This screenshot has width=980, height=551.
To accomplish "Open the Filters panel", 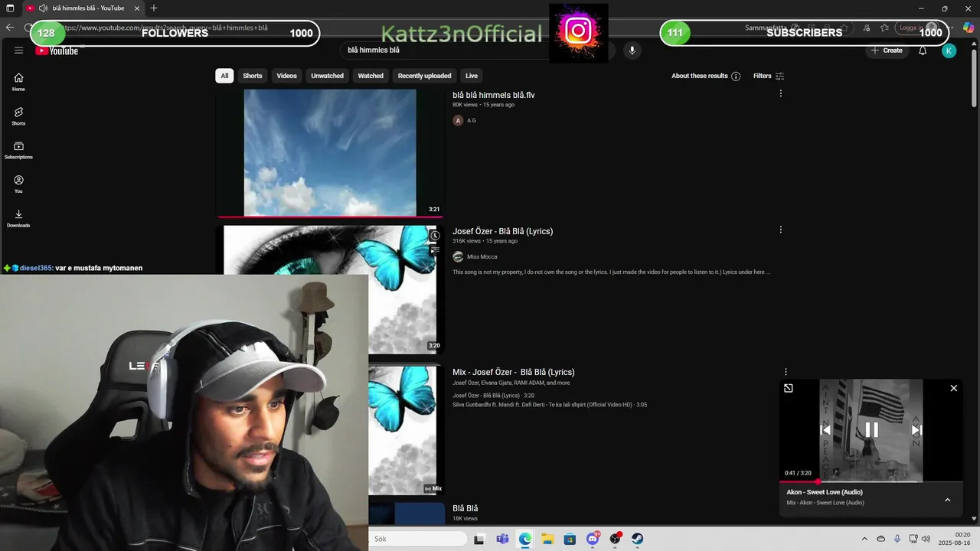I will [769, 76].
